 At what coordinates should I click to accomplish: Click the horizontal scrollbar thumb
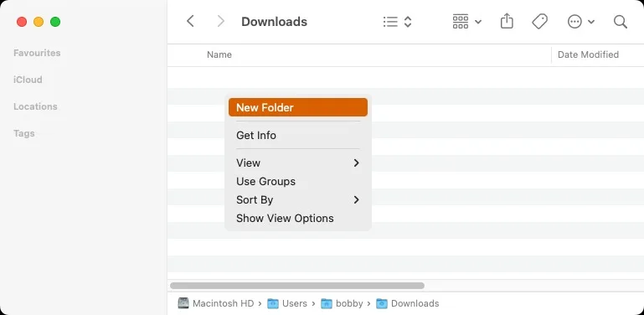pos(297,286)
